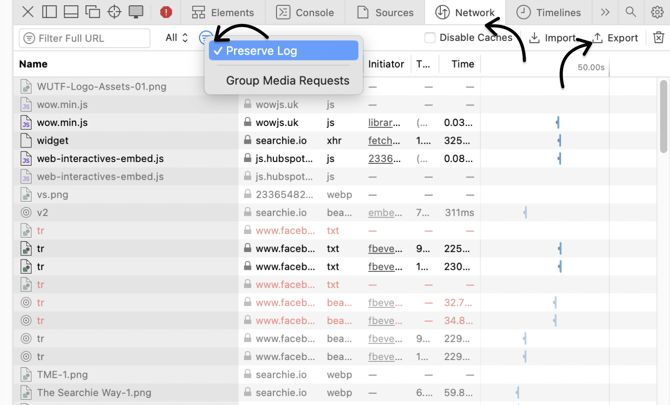Click the red error indicator icon
Viewport: 670px width, 405px height.
(x=166, y=12)
